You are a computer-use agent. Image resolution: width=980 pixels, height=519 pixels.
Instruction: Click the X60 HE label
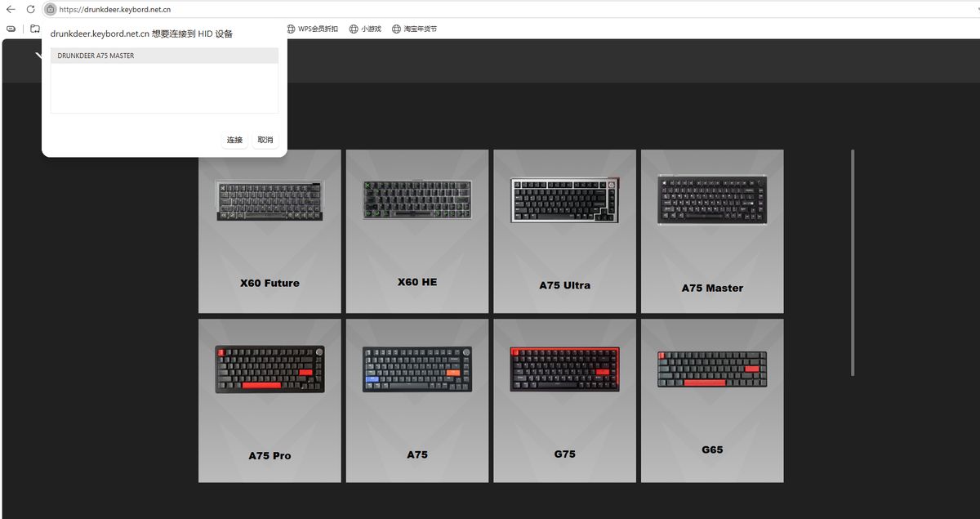point(417,282)
